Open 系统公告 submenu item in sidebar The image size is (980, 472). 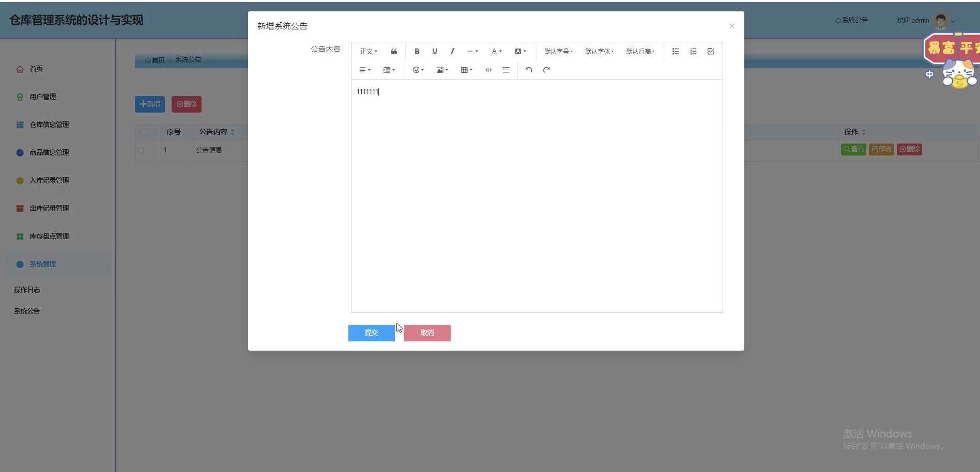point(27,311)
